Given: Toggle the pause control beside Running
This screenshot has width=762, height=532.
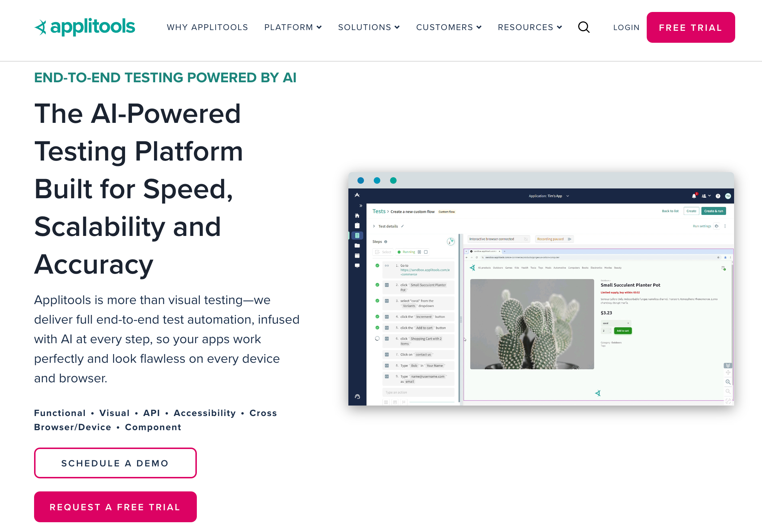Looking at the screenshot, I should point(419,252).
